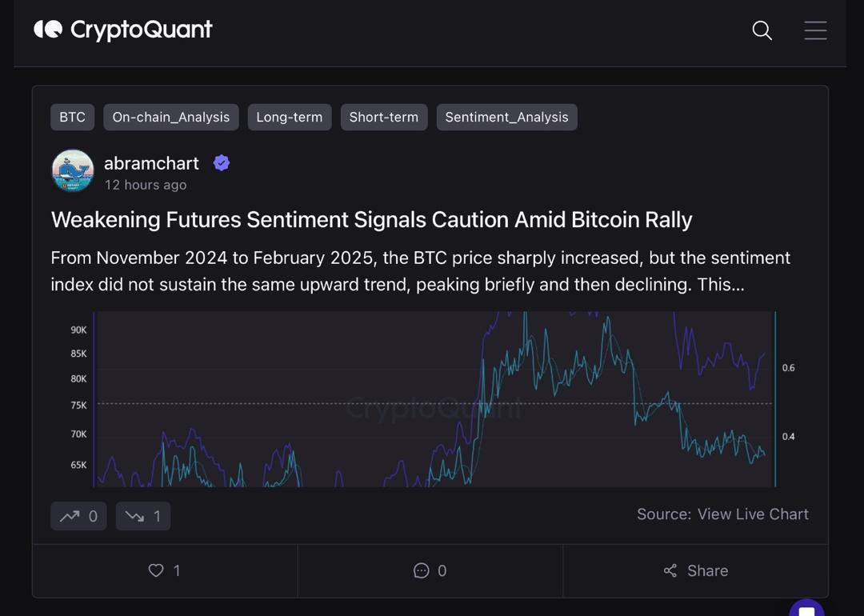Open the BTC sentiment chart thumbnail
Image resolution: width=864 pixels, height=616 pixels.
click(x=432, y=399)
